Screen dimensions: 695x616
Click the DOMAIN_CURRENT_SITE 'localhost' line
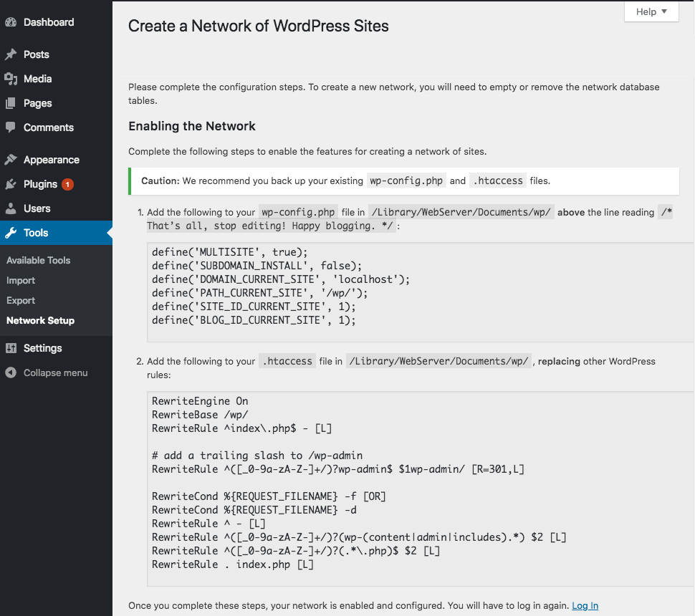click(281, 279)
